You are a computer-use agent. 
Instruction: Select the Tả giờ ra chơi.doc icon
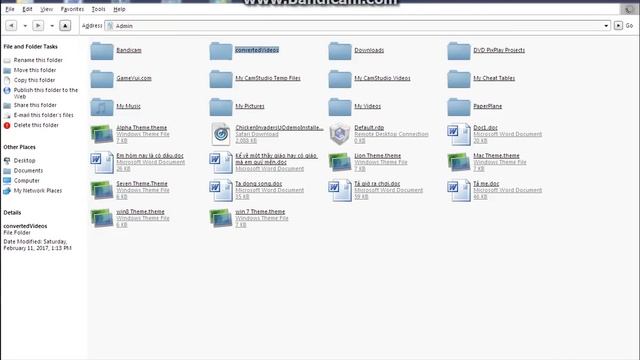[340, 190]
